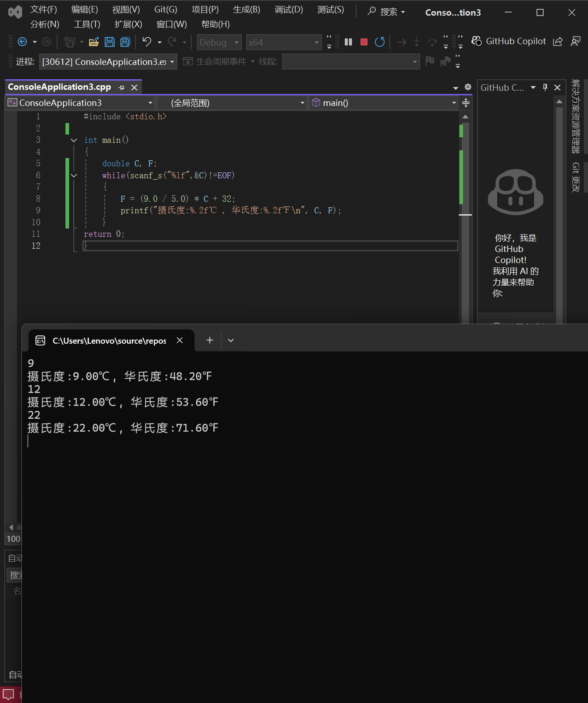
Task: Add a new terminal tab
Action: point(210,340)
